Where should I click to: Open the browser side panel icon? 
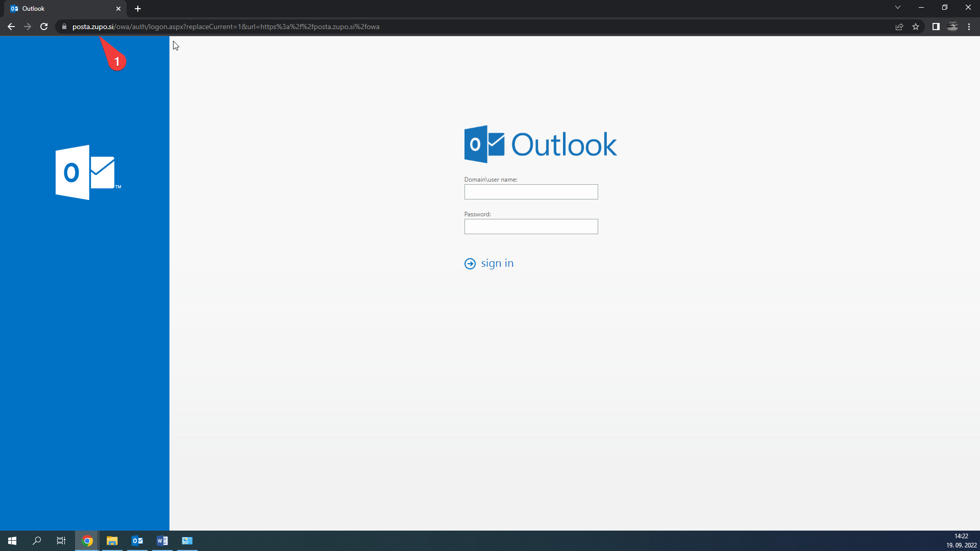(x=936, y=27)
